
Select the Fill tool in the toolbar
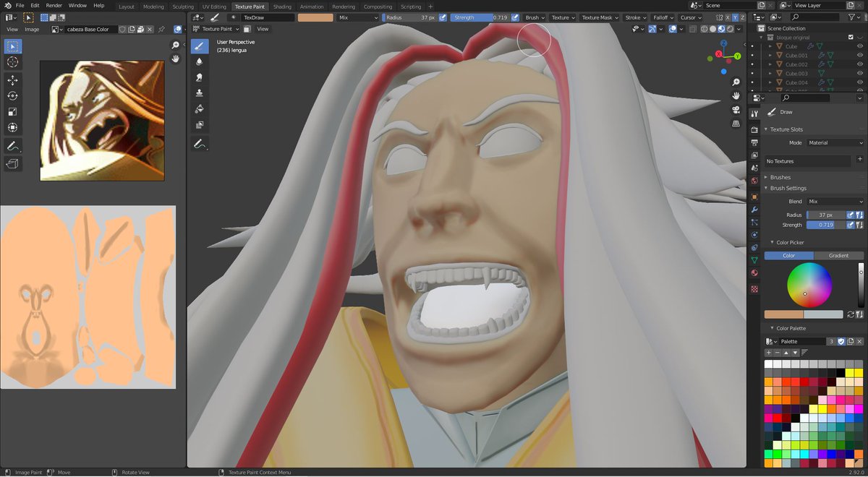pos(199,109)
